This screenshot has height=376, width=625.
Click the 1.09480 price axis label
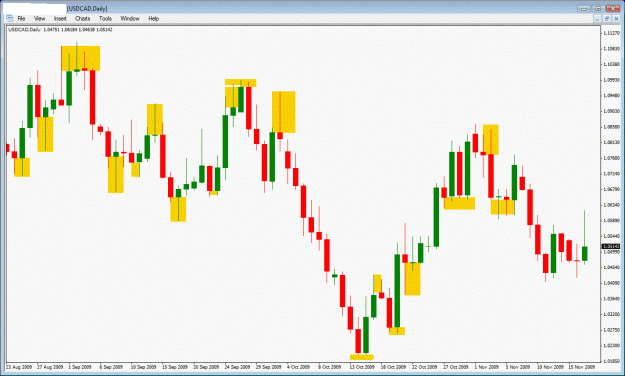(x=612, y=96)
